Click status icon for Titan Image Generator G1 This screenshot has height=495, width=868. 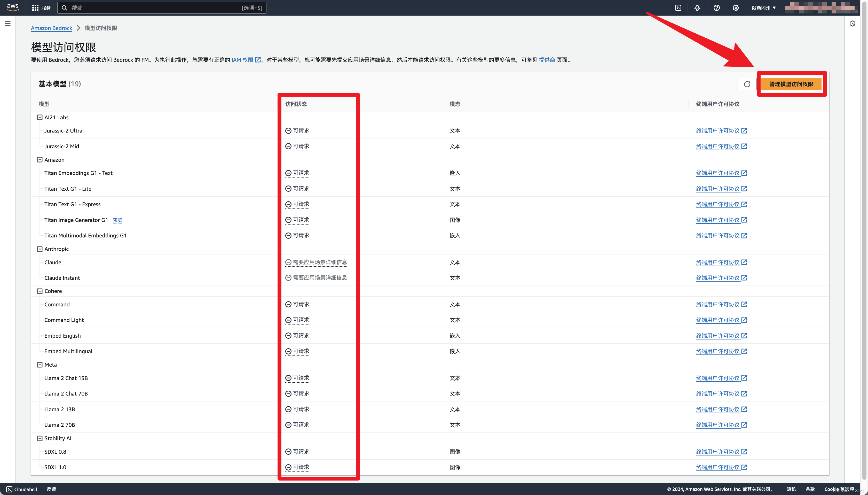tap(288, 220)
